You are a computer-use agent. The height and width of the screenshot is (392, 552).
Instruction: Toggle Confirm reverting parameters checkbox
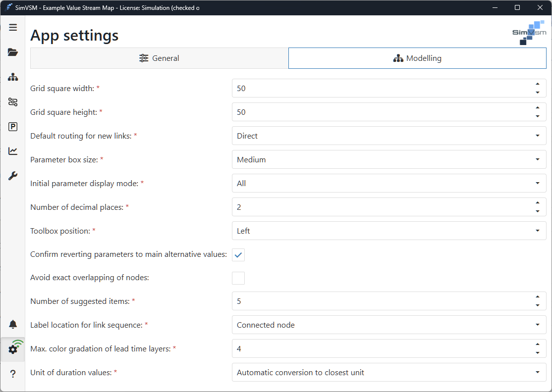point(238,255)
